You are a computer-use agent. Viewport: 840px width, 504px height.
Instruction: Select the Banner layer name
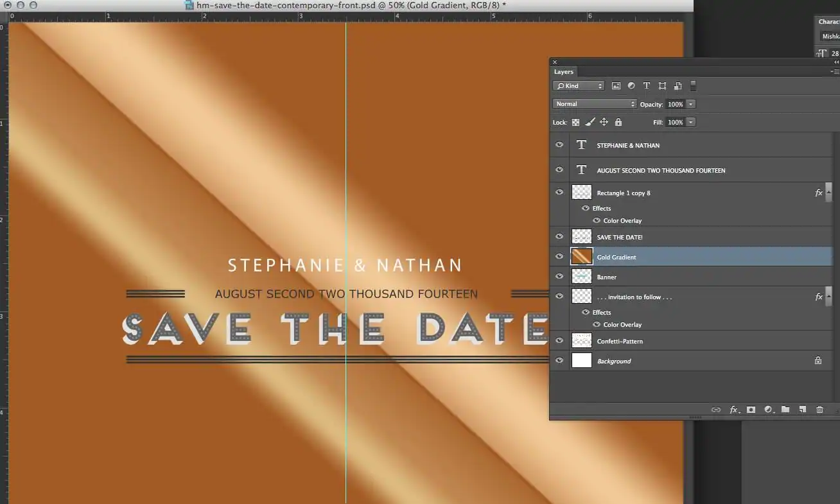(606, 277)
